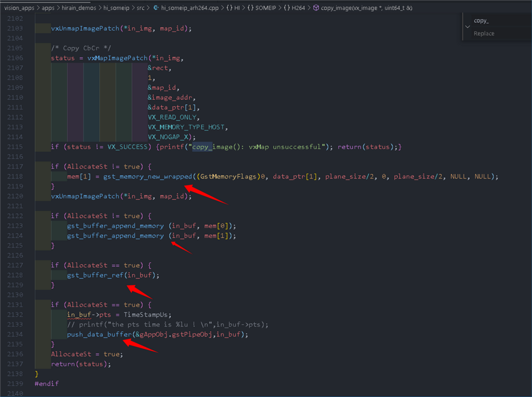Screen dimensions: 532x397
Task: Click the '/* Copy CbCr */' comment
Action: coord(80,48)
